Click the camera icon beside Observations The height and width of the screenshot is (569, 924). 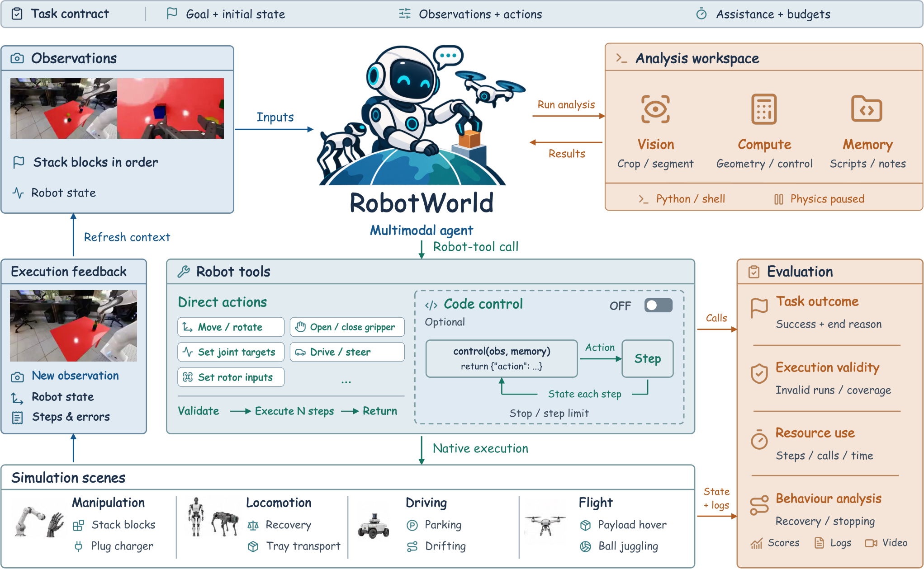17,58
